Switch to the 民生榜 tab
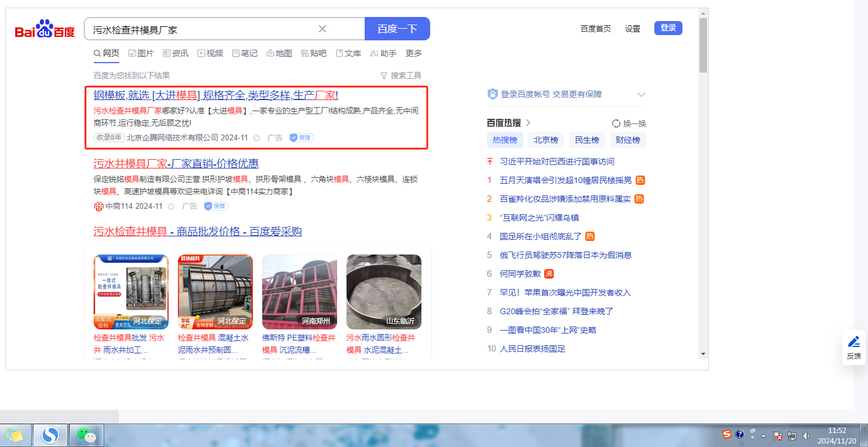 pyautogui.click(x=586, y=140)
